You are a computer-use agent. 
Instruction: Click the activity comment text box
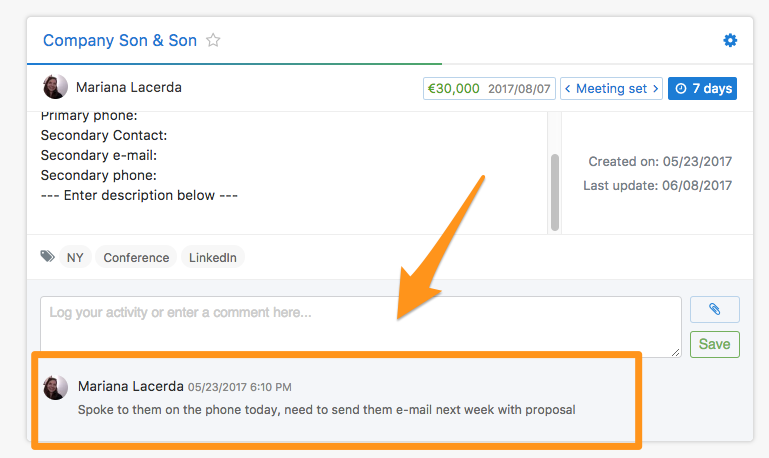(x=360, y=326)
